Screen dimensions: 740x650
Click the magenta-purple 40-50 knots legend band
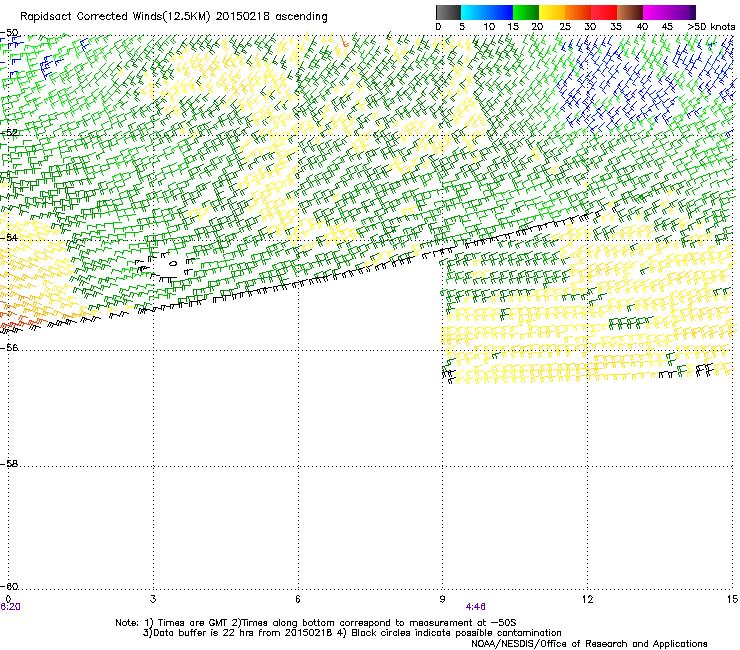[669, 12]
